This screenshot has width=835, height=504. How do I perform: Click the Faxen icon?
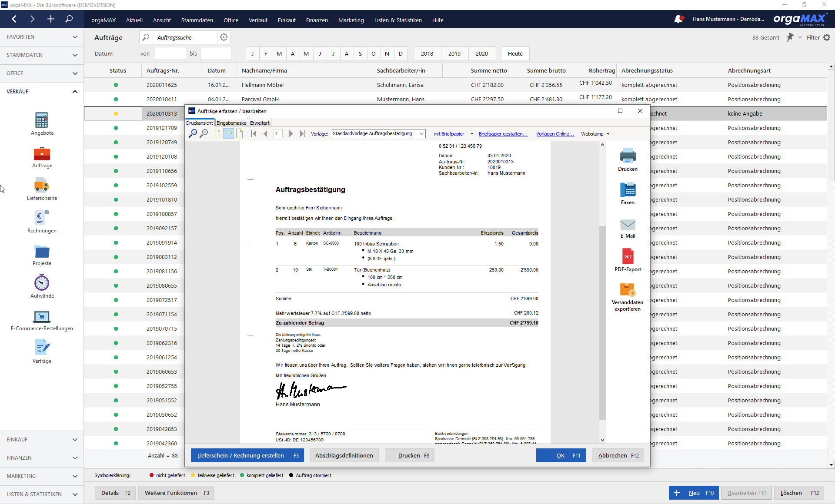click(628, 190)
